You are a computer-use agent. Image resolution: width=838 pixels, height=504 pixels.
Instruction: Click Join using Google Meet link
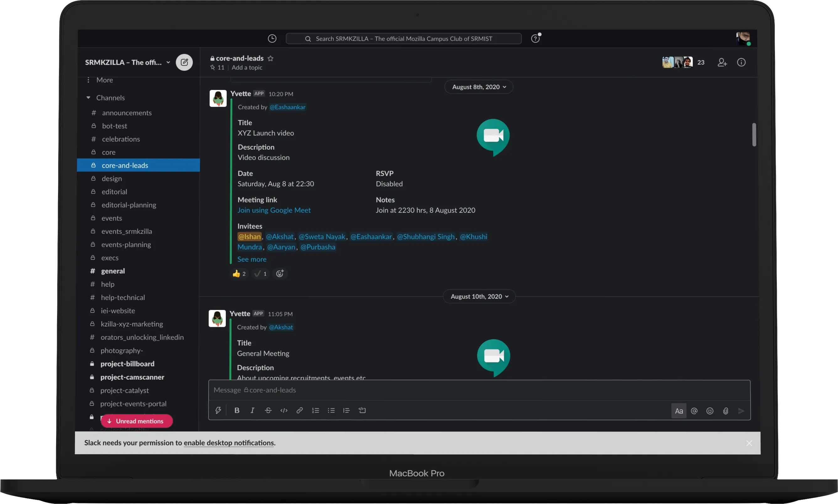coord(274,210)
